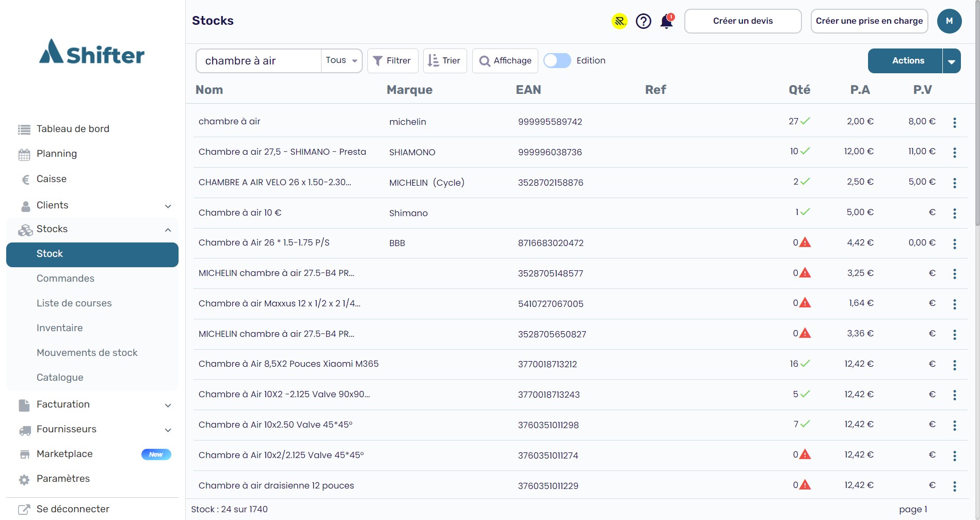Sort by the Nom column header
Viewport: 980px width, 520px height.
click(209, 90)
